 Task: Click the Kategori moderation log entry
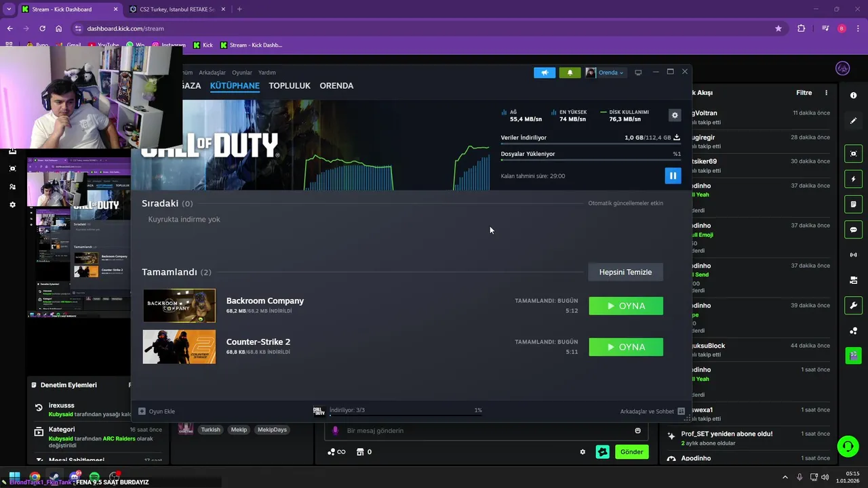(99, 437)
